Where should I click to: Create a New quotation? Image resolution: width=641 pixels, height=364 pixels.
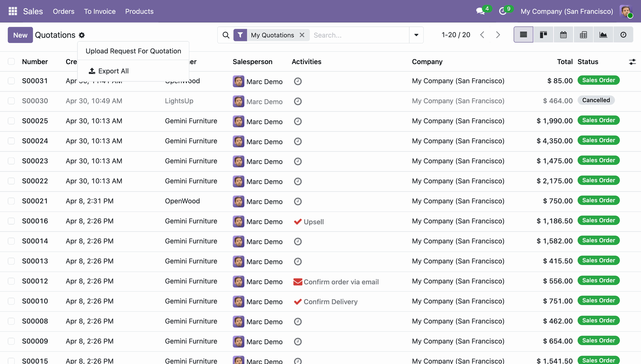(x=20, y=35)
